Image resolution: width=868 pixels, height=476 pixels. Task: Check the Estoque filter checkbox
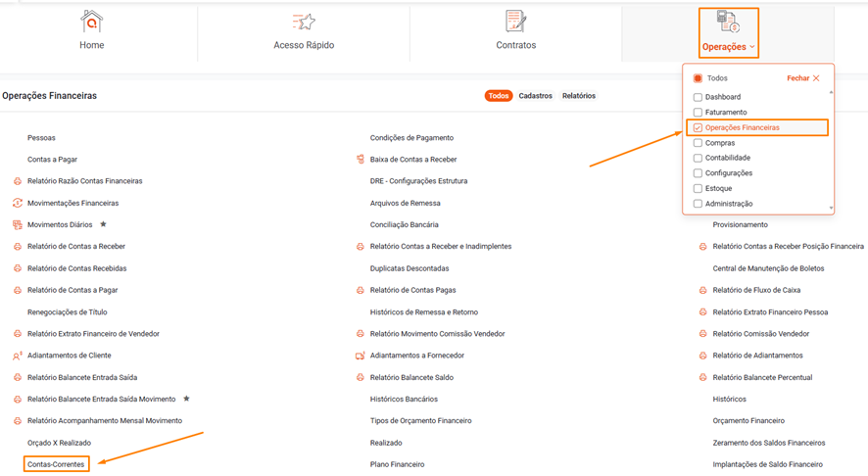698,189
